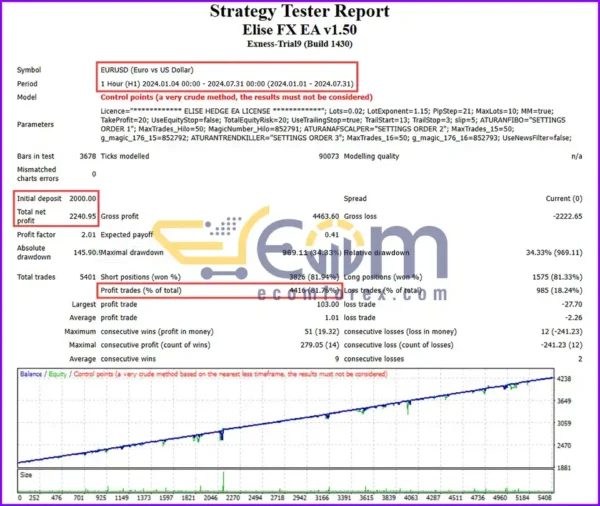
Task: Click the "Mismatched charts errors" label
Action: (38, 174)
